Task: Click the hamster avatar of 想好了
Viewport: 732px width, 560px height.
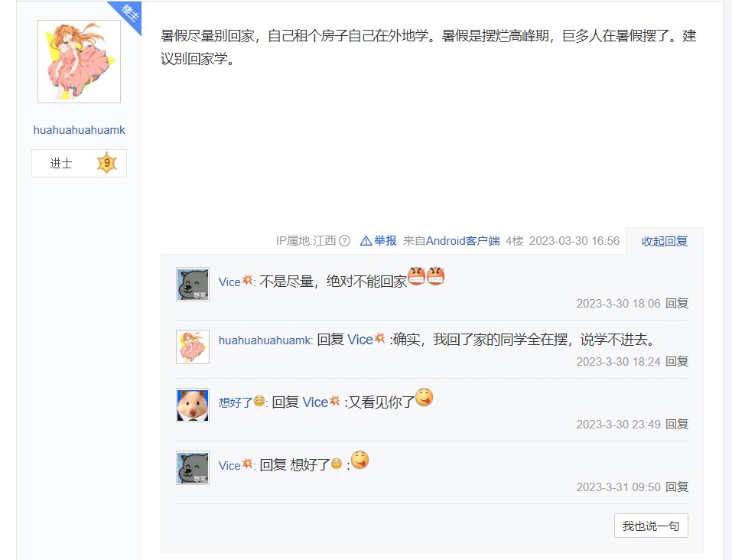Action: click(x=192, y=405)
